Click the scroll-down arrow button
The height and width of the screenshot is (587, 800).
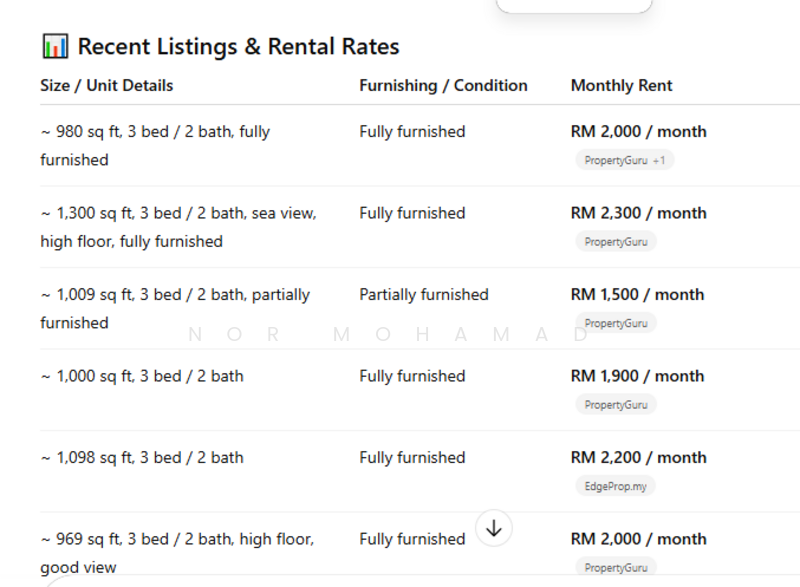tap(494, 527)
